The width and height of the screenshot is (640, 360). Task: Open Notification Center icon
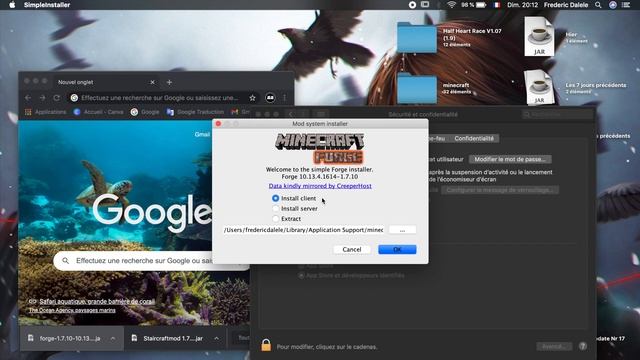pyautogui.click(x=626, y=5)
